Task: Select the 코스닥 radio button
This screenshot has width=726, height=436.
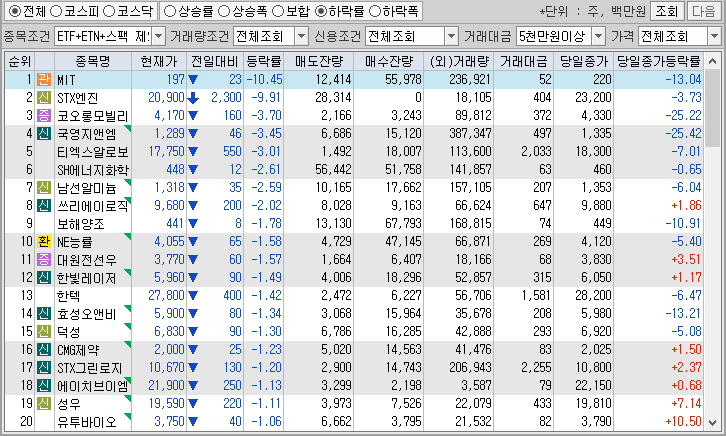Action: [x=109, y=11]
